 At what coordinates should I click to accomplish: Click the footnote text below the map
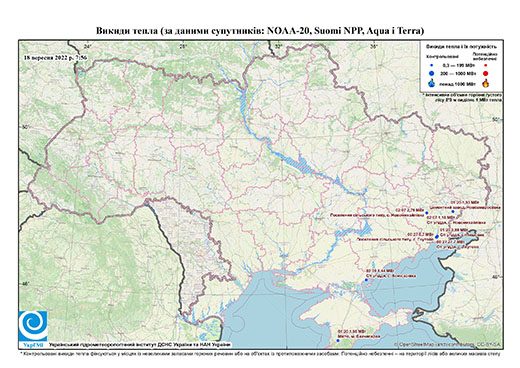click(260, 353)
